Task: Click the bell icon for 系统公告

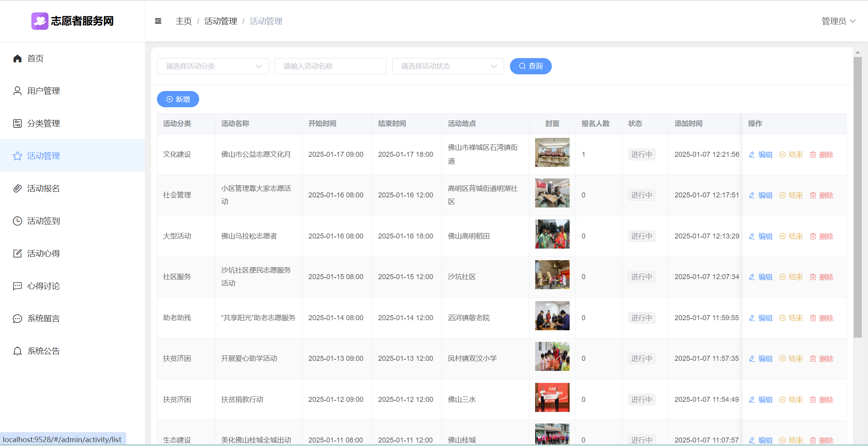Action: click(x=17, y=351)
